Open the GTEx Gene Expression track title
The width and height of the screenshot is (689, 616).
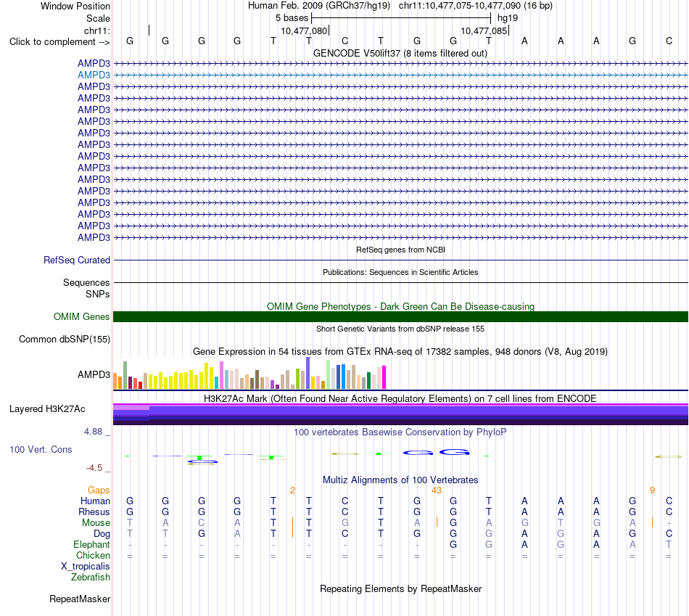pyautogui.click(x=400, y=351)
